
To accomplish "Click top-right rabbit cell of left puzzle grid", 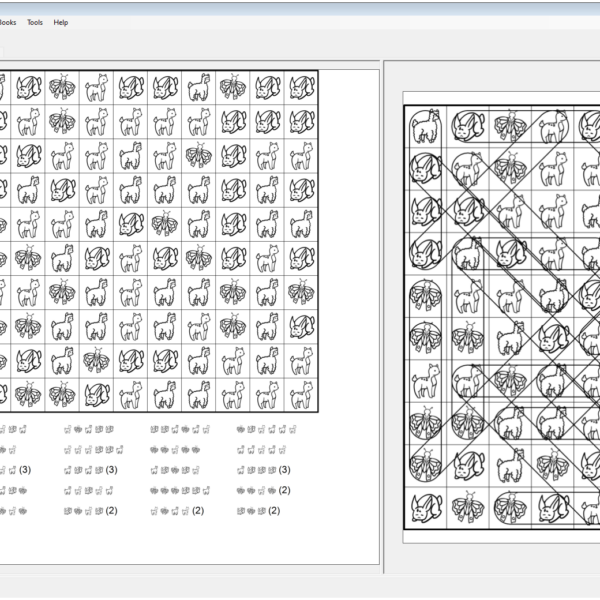I will (x=301, y=88).
